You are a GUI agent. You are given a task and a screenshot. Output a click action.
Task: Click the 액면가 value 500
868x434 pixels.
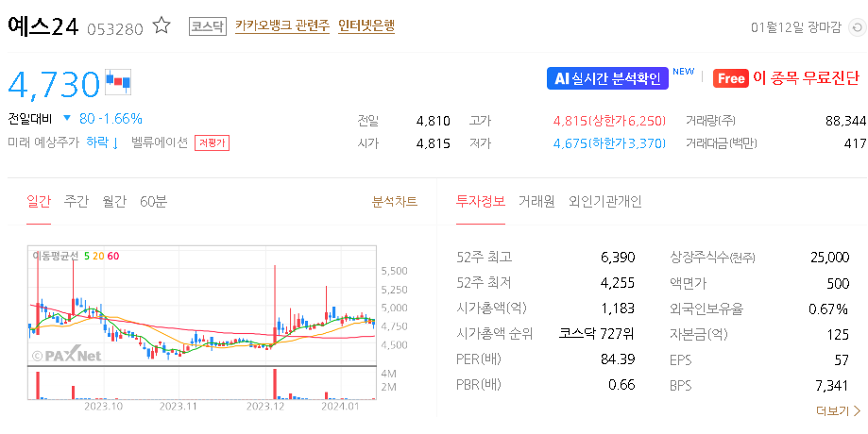(838, 284)
